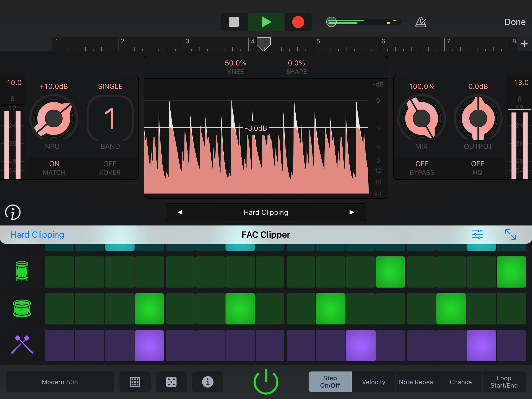Viewport: 532px width, 399px height.
Task: Click the INPUT gain knob
Action: click(54, 119)
